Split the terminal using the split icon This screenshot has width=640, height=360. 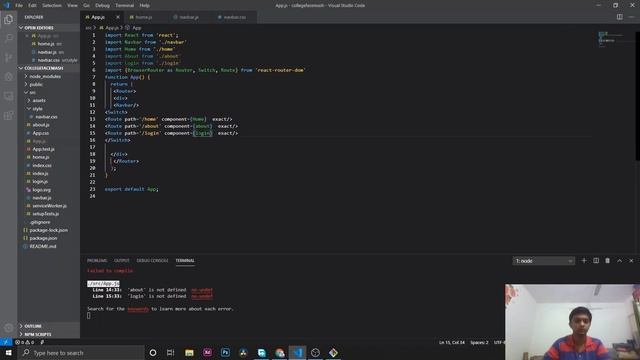pyautogui.click(x=596, y=260)
